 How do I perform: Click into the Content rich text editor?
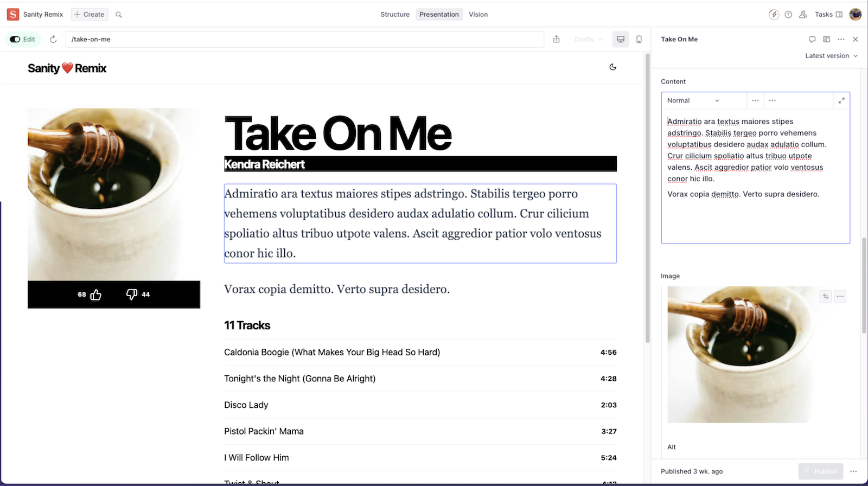(x=755, y=176)
